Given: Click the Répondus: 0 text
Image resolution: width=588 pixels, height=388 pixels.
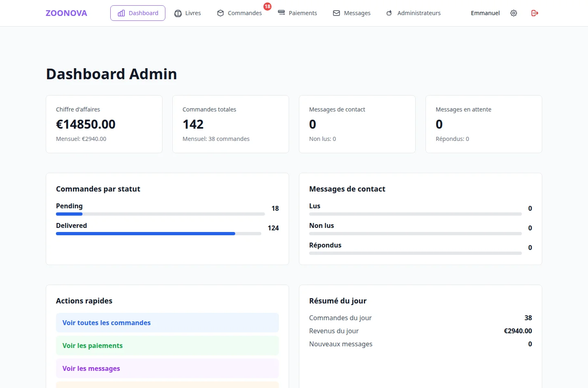Looking at the screenshot, I should tap(452, 139).
